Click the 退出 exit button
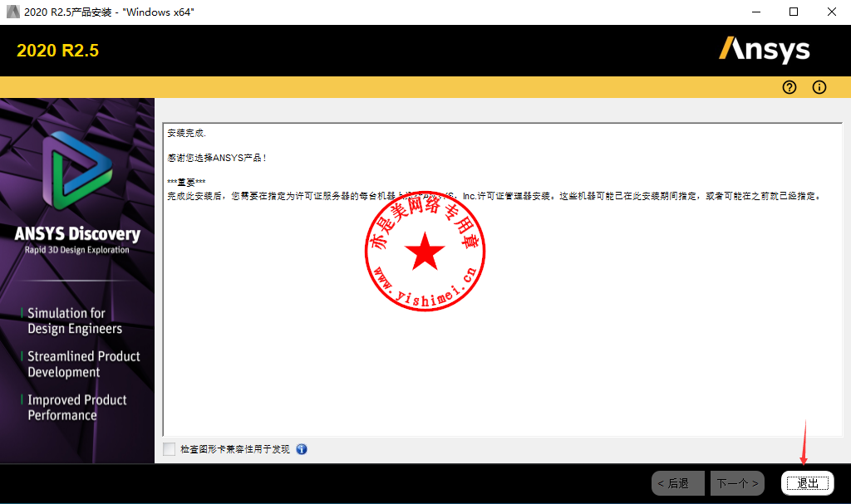 808,483
